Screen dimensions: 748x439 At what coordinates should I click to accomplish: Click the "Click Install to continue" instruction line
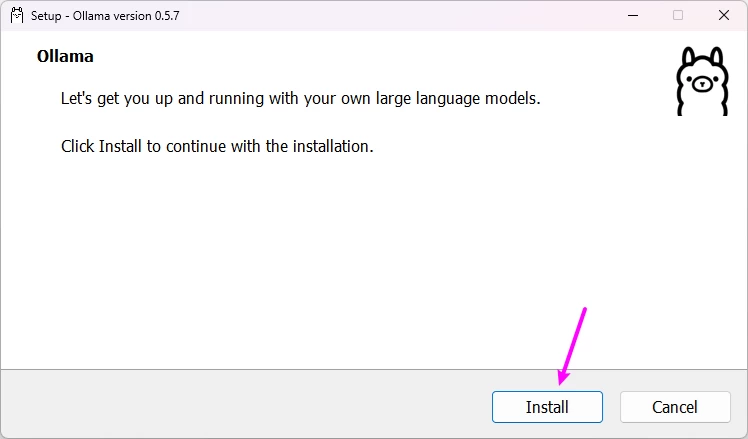(x=217, y=146)
